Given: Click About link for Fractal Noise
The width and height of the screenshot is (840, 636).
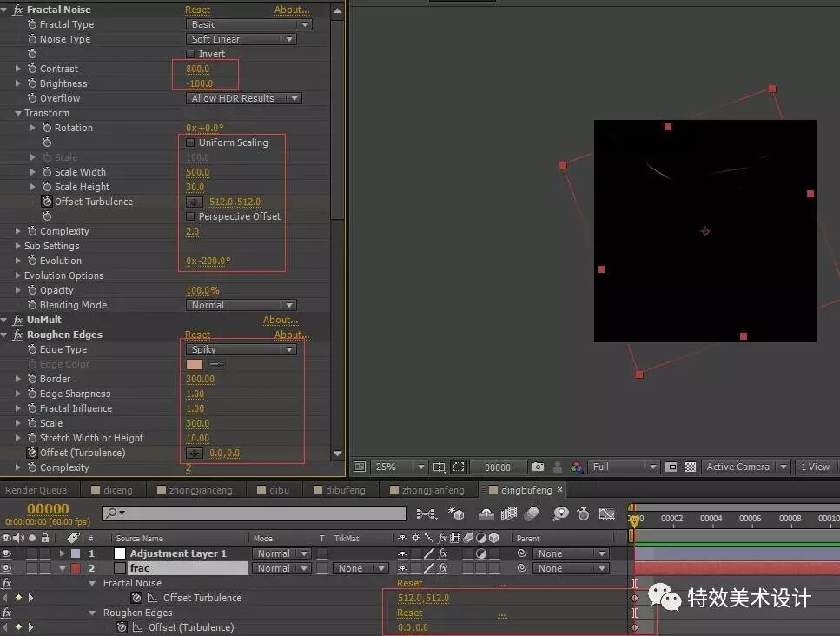Looking at the screenshot, I should (292, 10).
